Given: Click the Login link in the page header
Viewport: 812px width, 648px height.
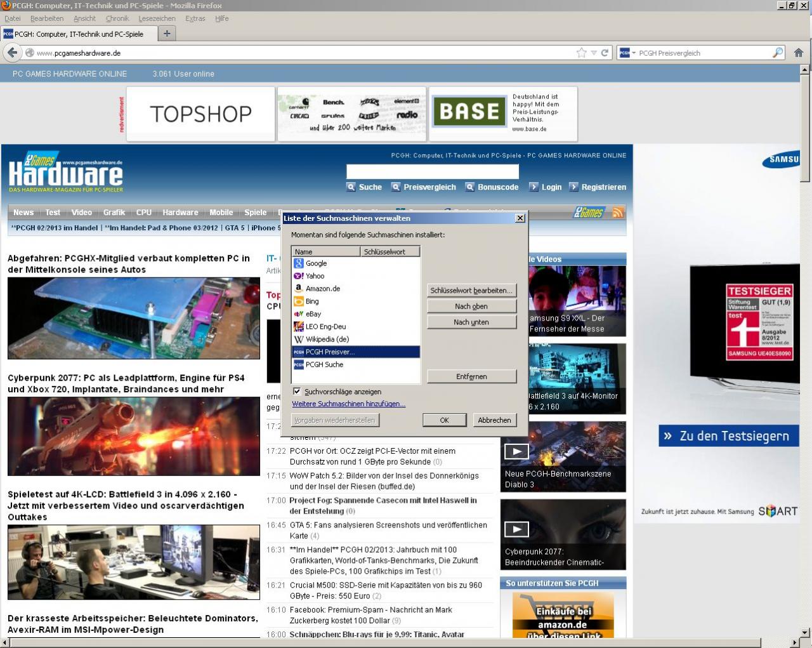Looking at the screenshot, I should tap(551, 187).
